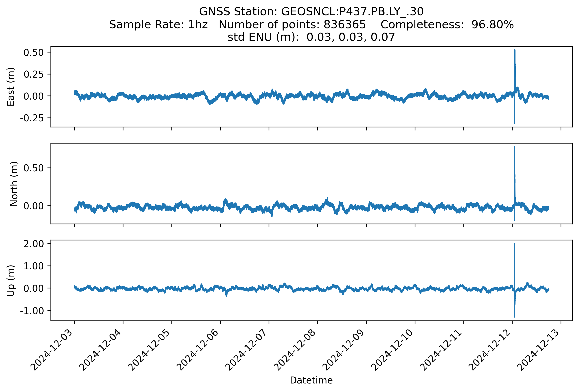Image resolution: width=579 pixels, height=392 pixels.
Task: Click the North plot spike peak
Action: coord(514,147)
